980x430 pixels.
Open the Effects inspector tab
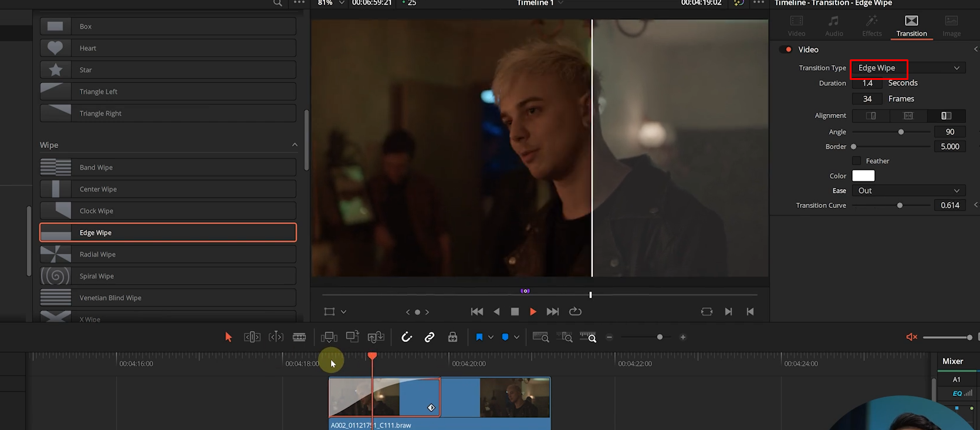coord(871,26)
